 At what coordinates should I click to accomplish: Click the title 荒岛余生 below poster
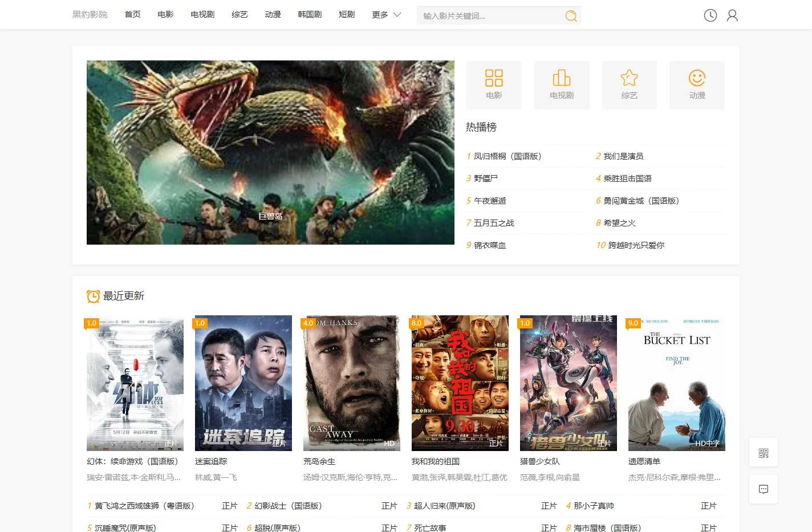pyautogui.click(x=319, y=461)
